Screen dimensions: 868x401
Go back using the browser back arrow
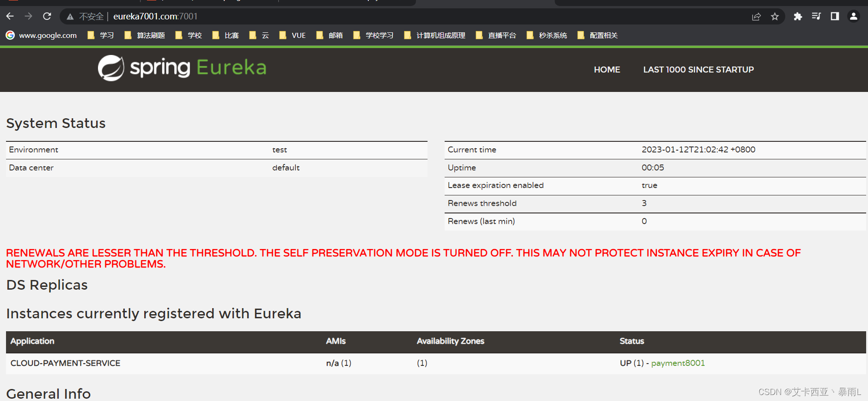coord(10,16)
